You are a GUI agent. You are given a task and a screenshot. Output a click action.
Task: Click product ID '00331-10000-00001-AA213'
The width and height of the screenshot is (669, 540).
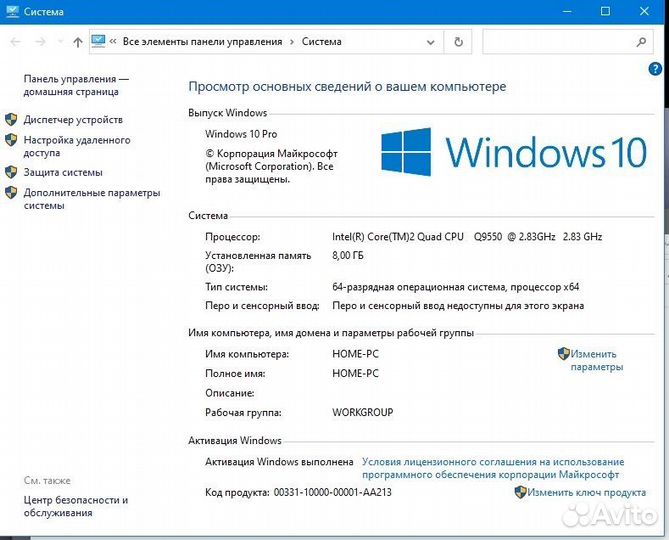point(332,493)
